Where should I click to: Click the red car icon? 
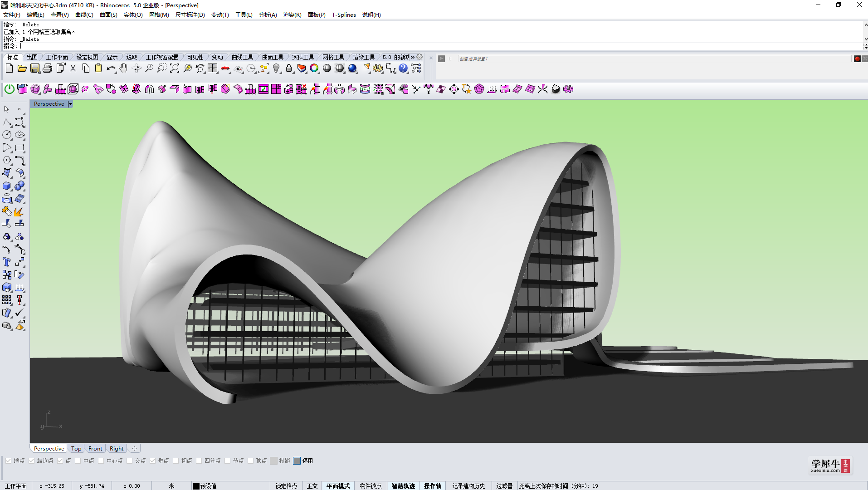[x=225, y=69]
